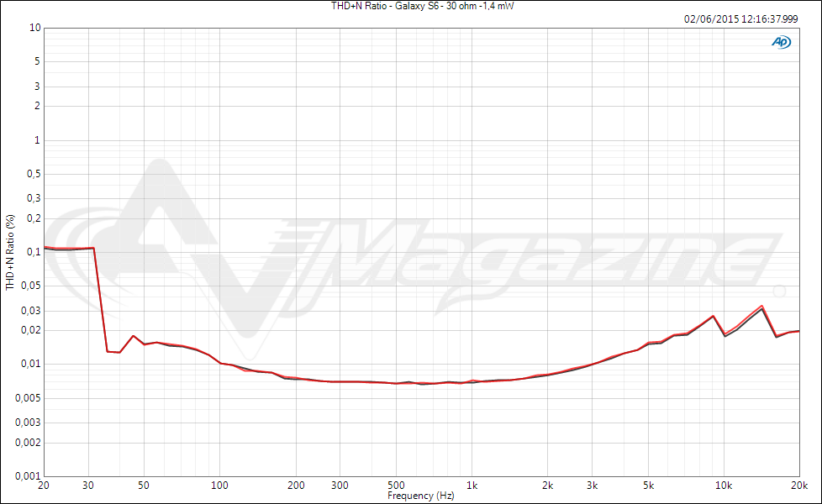Click the '30' label on the frequency axis

(x=88, y=486)
